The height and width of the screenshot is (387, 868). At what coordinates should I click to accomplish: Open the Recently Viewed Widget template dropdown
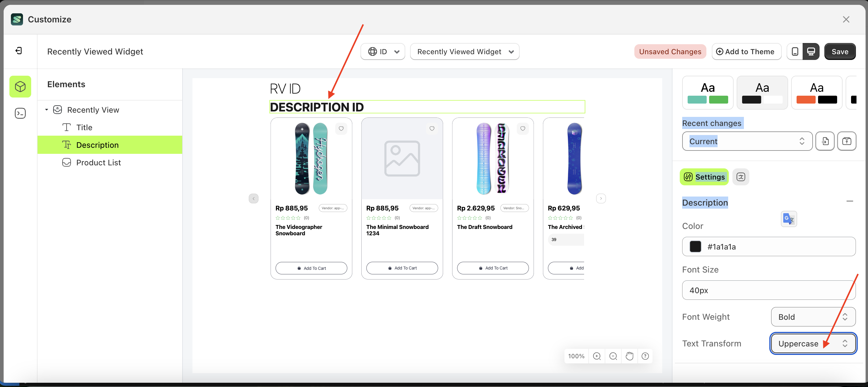tap(465, 51)
